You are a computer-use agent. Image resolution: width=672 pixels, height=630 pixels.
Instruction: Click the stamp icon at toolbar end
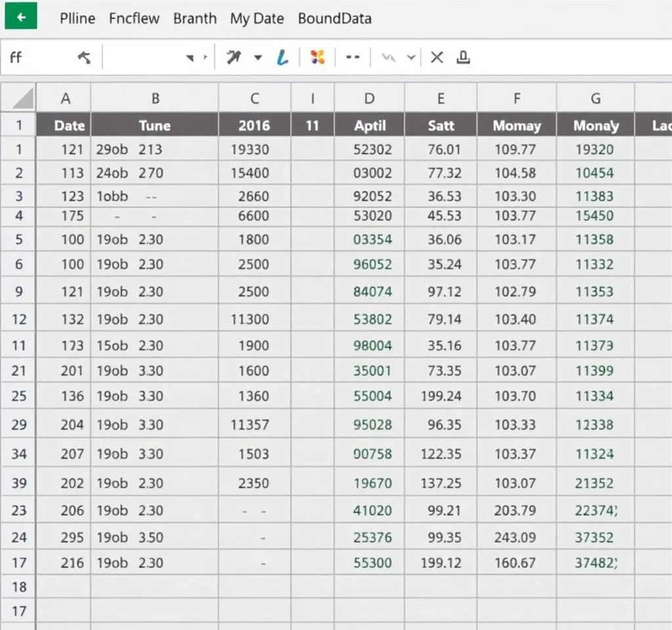(x=463, y=58)
